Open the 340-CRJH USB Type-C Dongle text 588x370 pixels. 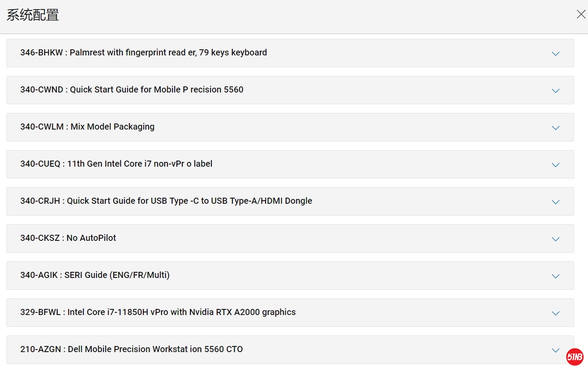tap(166, 201)
